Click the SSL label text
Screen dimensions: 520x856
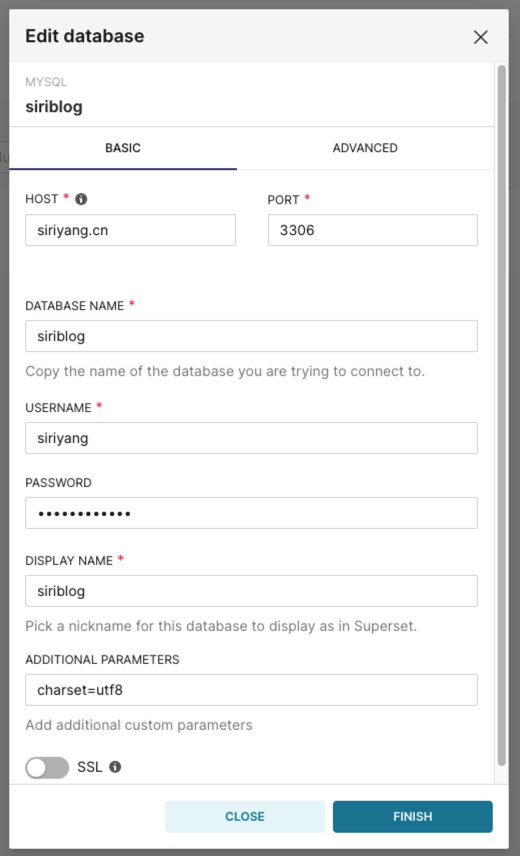click(x=89, y=767)
